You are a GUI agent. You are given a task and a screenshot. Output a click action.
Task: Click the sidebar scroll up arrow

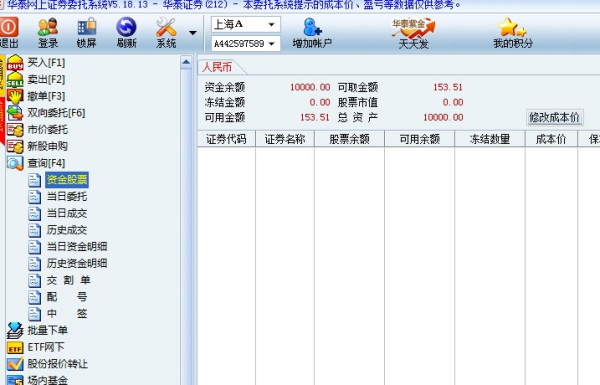click(x=186, y=62)
